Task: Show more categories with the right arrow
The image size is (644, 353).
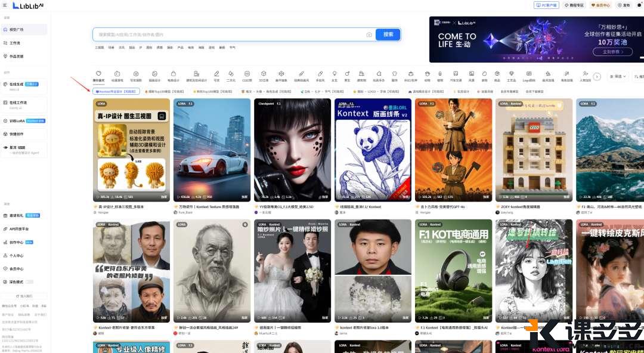Action: [x=597, y=76]
